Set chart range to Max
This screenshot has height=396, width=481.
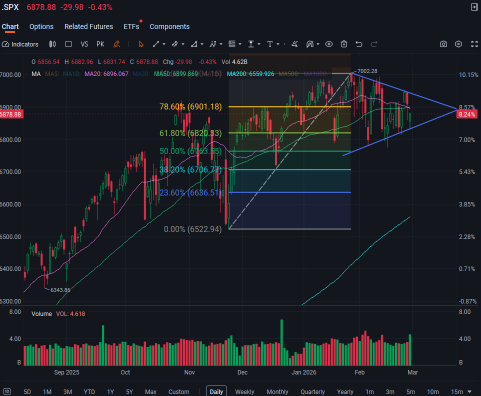(151, 392)
